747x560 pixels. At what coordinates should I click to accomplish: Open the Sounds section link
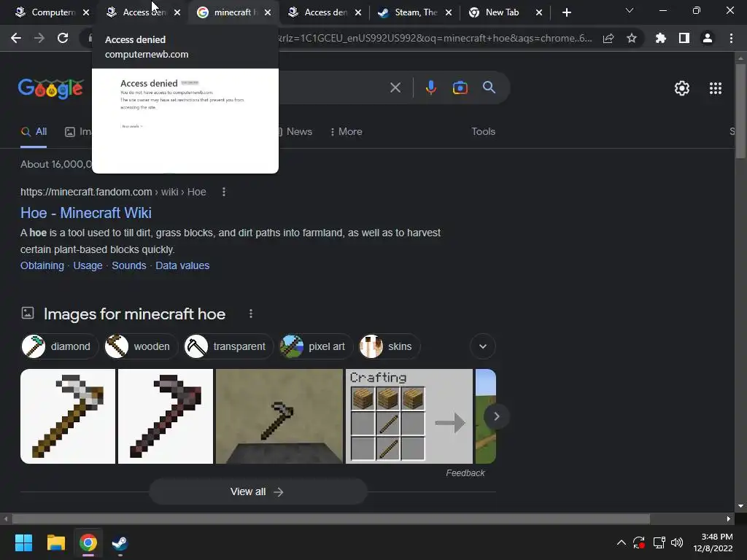coord(128,265)
